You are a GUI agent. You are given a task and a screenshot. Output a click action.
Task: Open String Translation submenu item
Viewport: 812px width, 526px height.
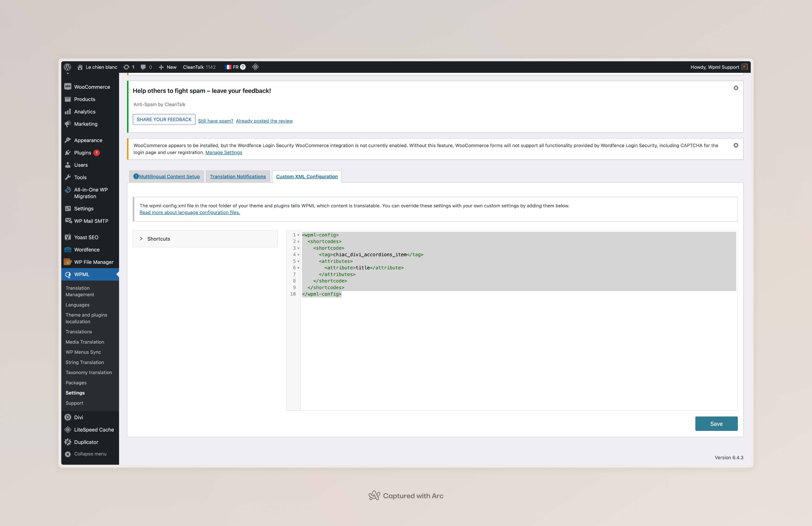tap(85, 362)
